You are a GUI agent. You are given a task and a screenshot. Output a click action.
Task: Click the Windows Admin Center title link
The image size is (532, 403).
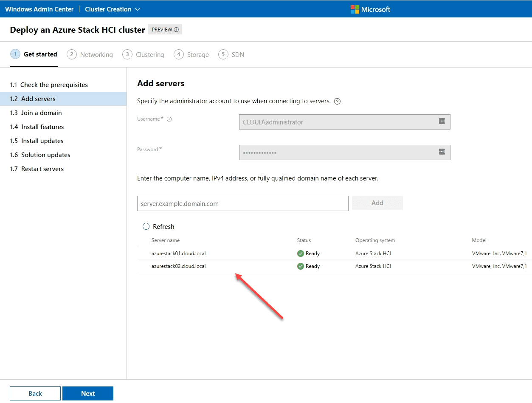click(x=39, y=9)
